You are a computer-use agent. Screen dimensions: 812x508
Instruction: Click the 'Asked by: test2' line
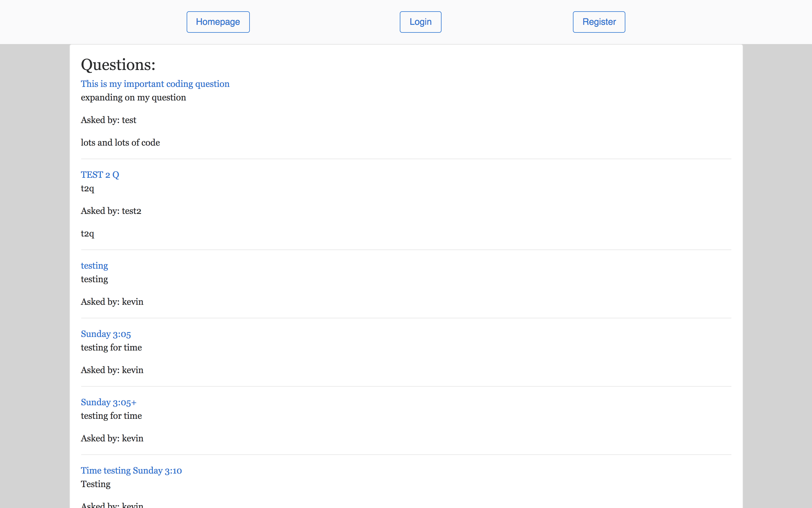111,211
